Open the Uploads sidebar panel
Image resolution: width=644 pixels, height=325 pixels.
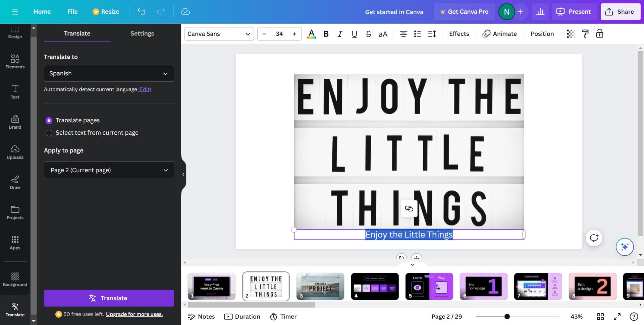coord(15,152)
